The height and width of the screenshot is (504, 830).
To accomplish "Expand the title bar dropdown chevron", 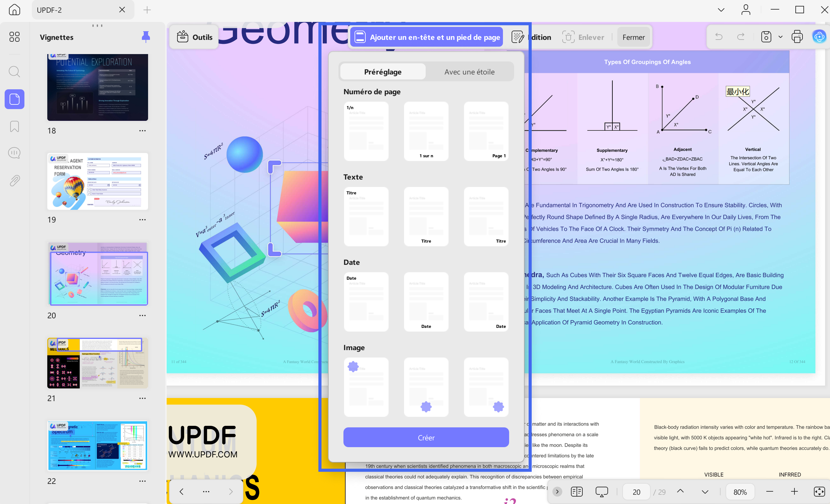I will [x=721, y=10].
